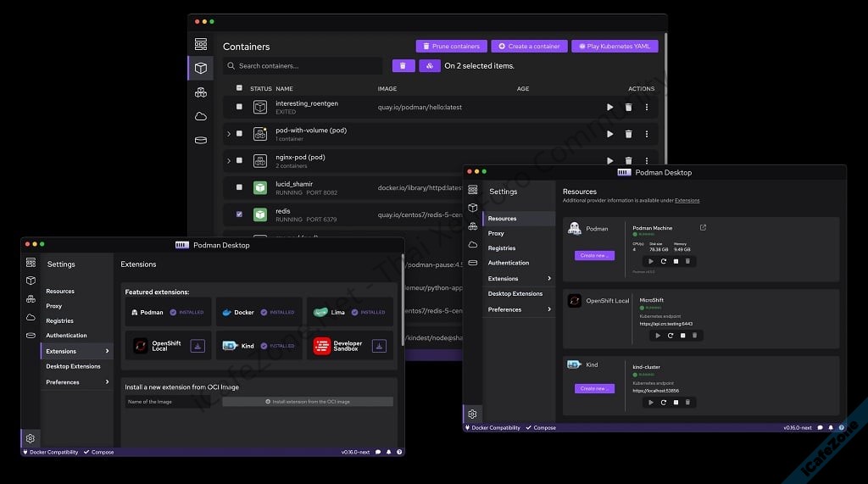Delete the pod-with-volume pod
This screenshot has height=484, width=868.
tap(628, 134)
